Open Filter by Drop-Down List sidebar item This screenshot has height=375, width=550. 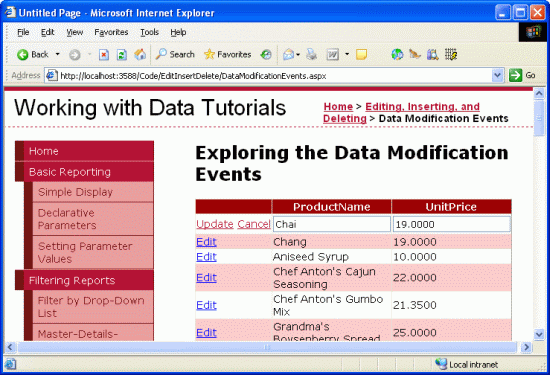coord(93,307)
